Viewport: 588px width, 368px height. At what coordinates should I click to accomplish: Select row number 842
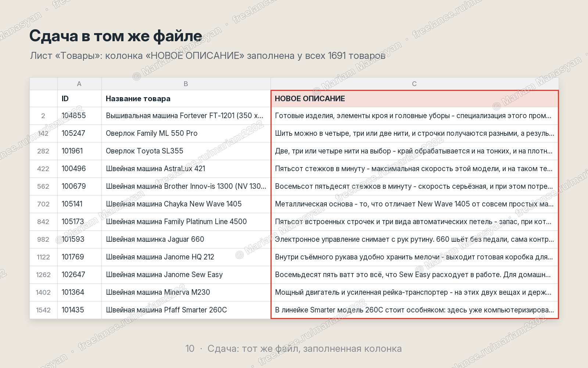pos(43,222)
